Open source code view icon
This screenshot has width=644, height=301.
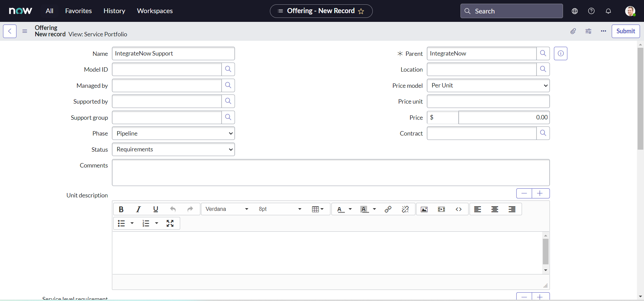pos(458,209)
